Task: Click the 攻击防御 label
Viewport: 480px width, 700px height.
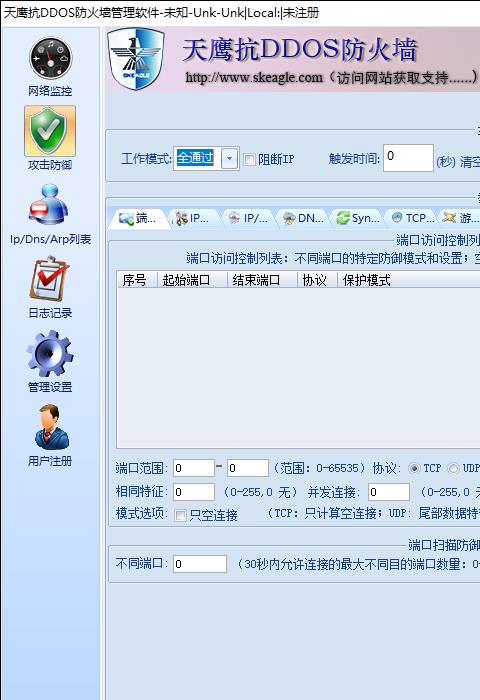Action: [x=50, y=165]
